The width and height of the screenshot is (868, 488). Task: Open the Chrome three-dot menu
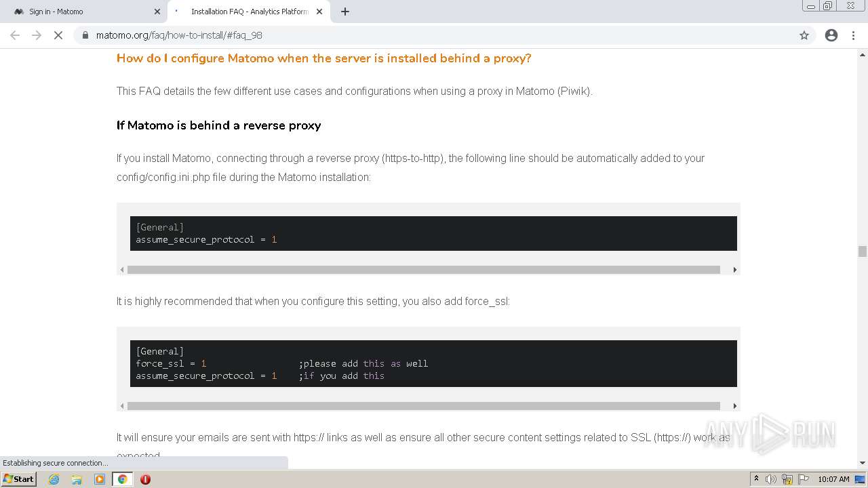click(x=853, y=35)
